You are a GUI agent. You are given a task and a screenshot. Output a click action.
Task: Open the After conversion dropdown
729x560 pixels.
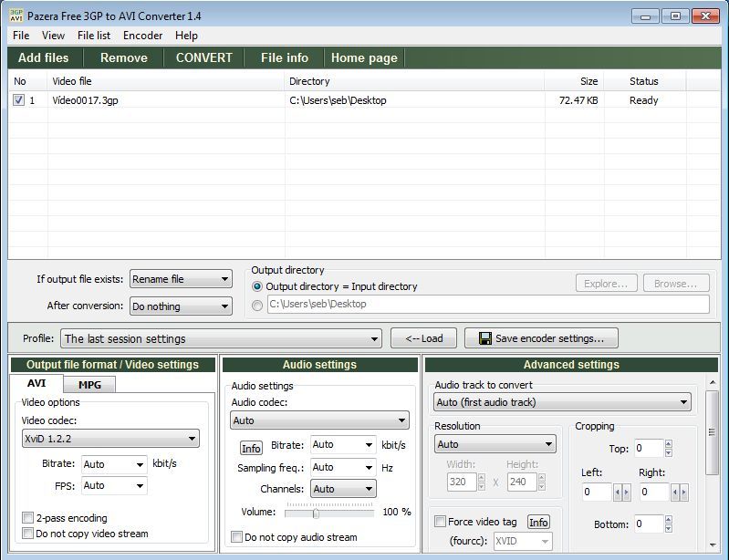pos(181,306)
